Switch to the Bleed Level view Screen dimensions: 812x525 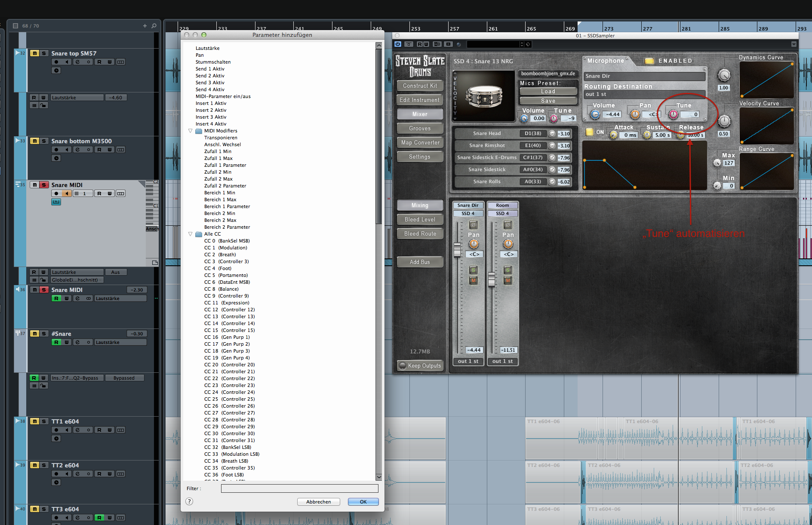coord(420,220)
